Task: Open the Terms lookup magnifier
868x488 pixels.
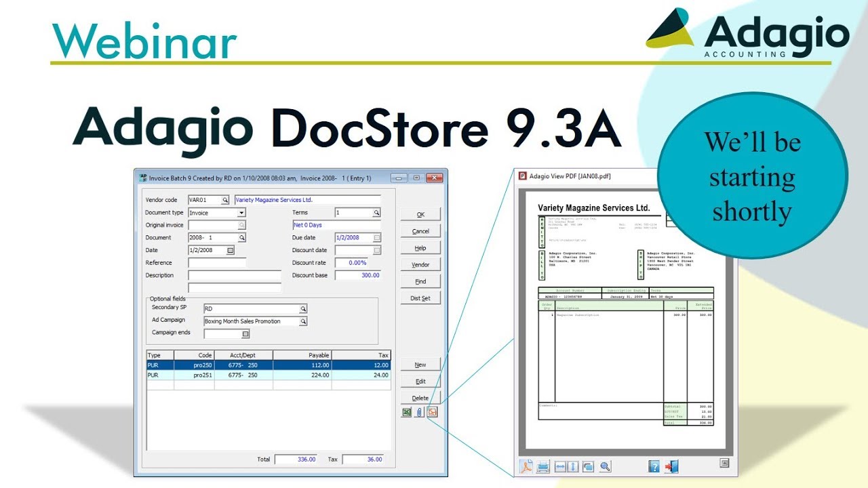Action: [377, 213]
